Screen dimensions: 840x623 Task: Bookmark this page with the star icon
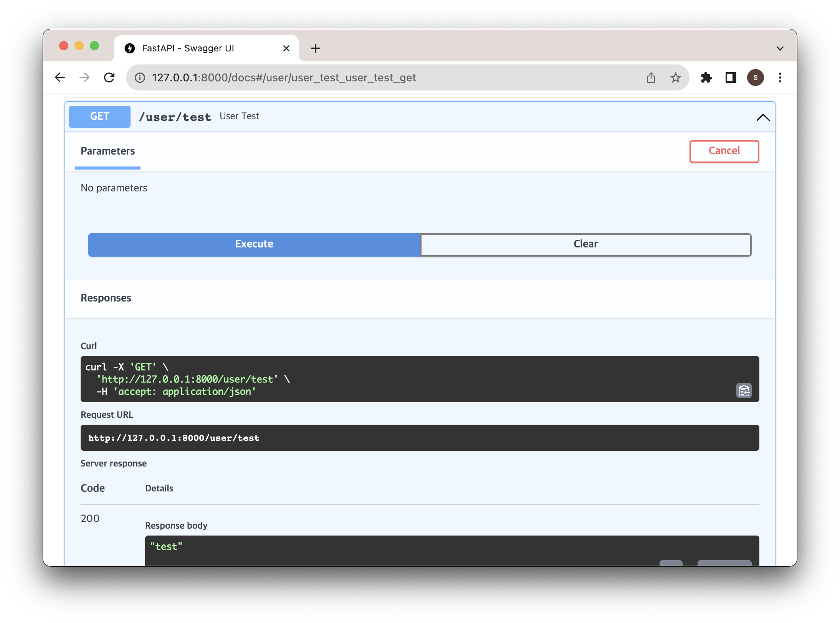pos(675,78)
